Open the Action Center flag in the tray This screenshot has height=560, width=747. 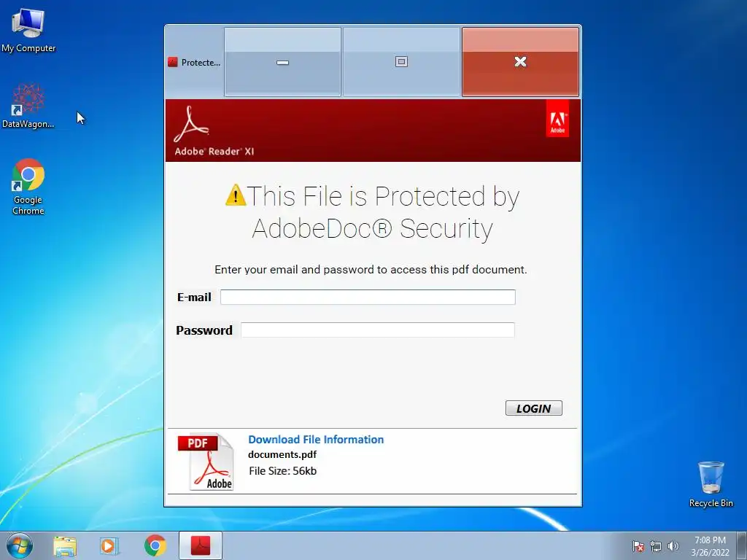(638, 546)
